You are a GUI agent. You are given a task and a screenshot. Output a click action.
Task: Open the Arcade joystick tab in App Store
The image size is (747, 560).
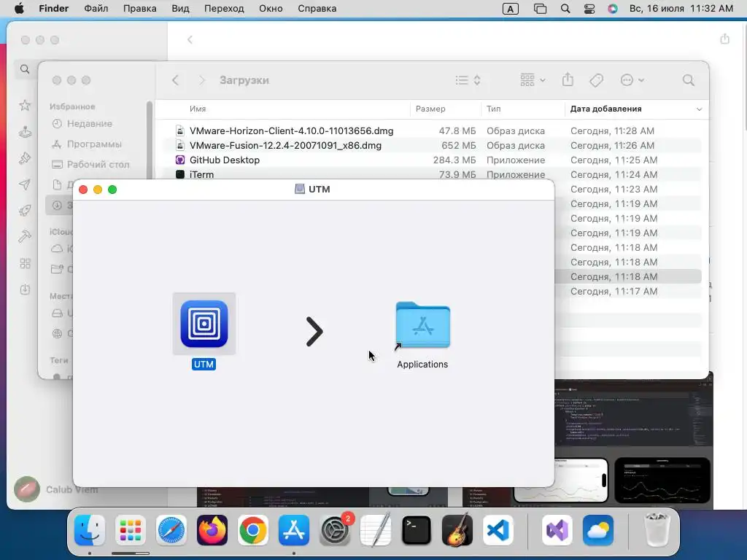[x=25, y=132]
